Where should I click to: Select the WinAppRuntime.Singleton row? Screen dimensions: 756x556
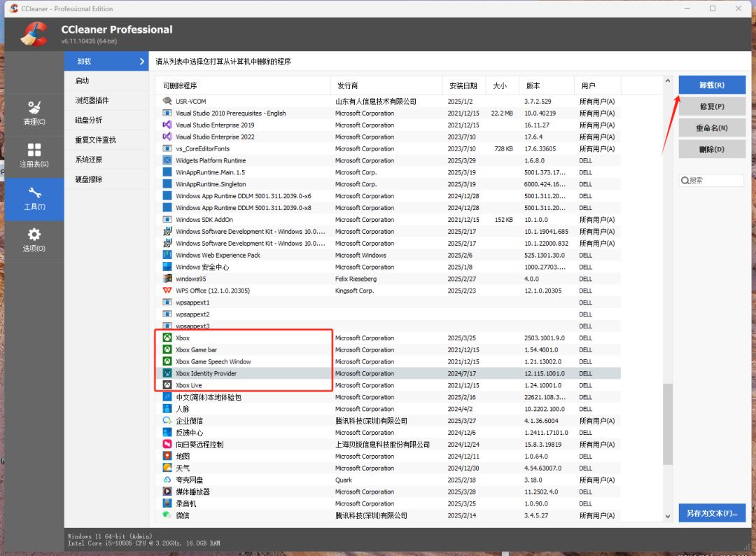click(388, 184)
